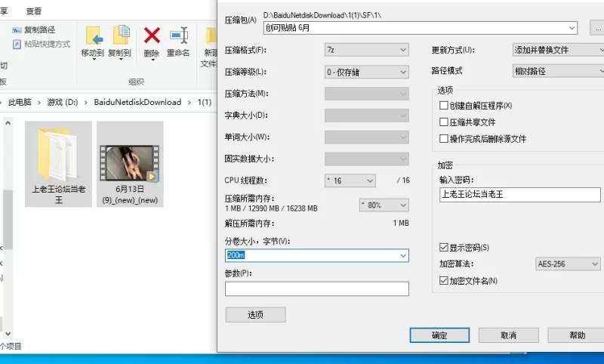Enable the create self-extracting archive (创建自解压程序) checkbox
This screenshot has height=364, width=604.
click(x=444, y=106)
